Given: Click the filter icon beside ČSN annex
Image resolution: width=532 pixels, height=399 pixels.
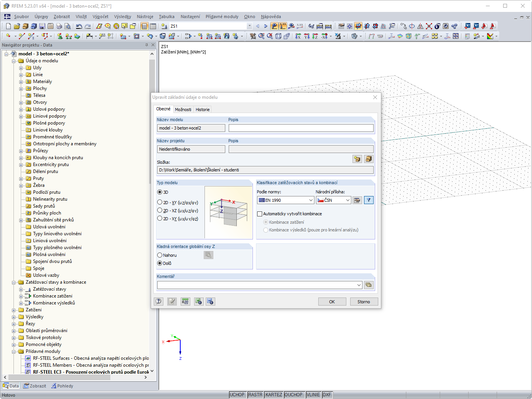Looking at the screenshot, I should click(x=369, y=200).
